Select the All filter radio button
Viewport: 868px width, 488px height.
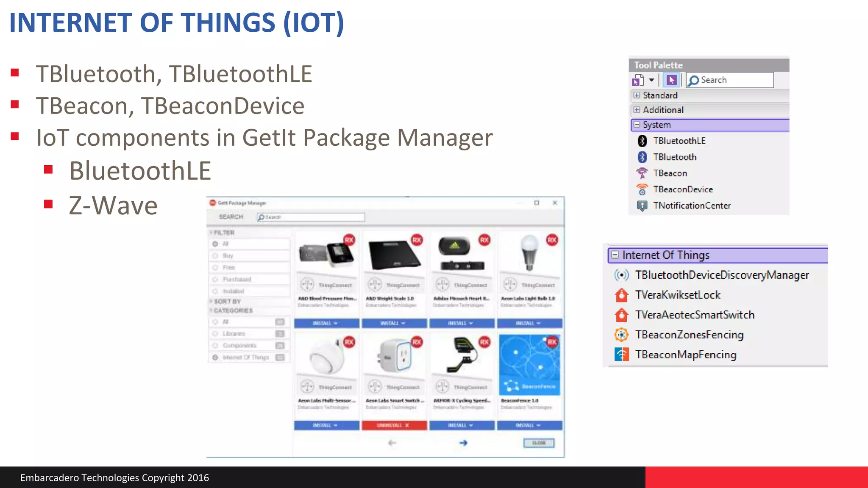215,244
